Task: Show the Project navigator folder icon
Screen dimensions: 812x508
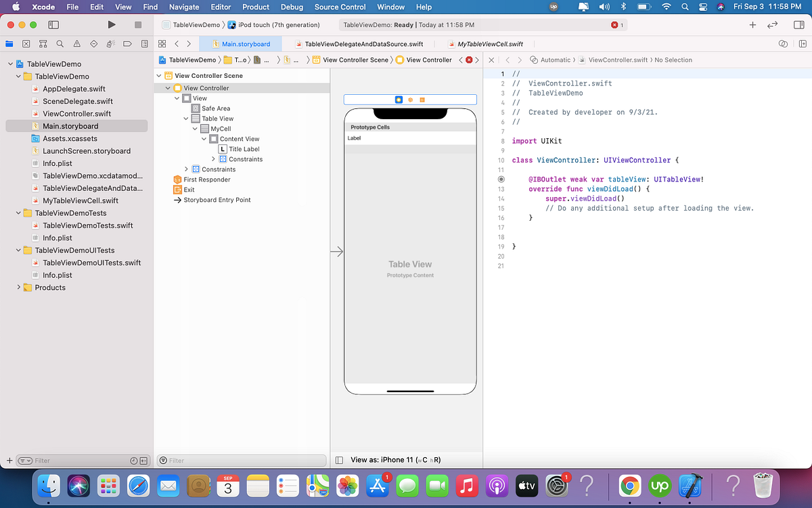Action: pyautogui.click(x=9, y=43)
